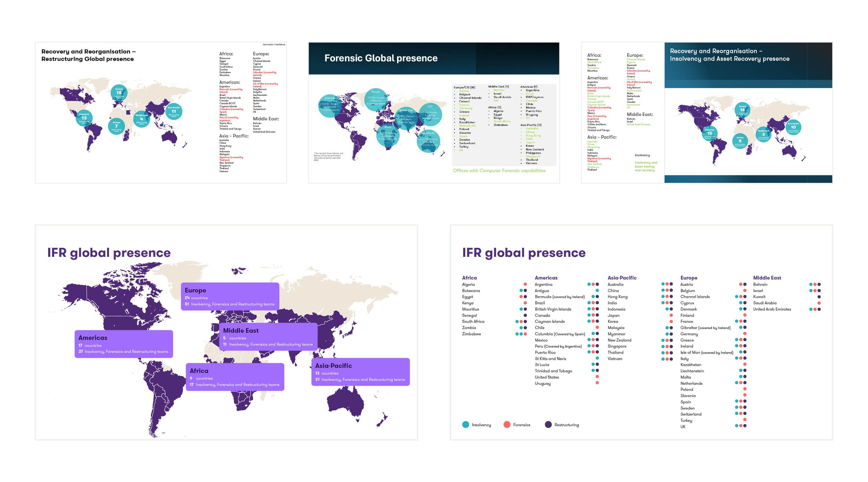Click Offices with Computer Forensic capabilities text
The height and width of the screenshot is (482, 868).
(x=499, y=170)
